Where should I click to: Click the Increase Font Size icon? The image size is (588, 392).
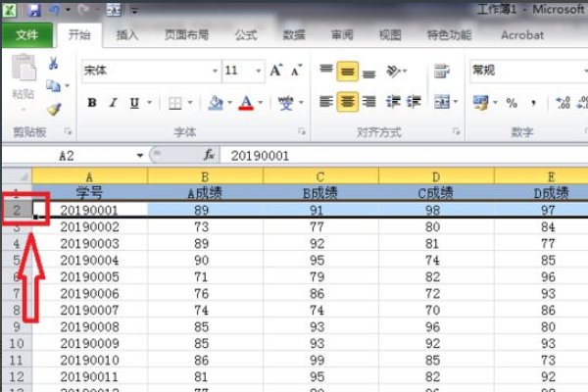tap(276, 71)
